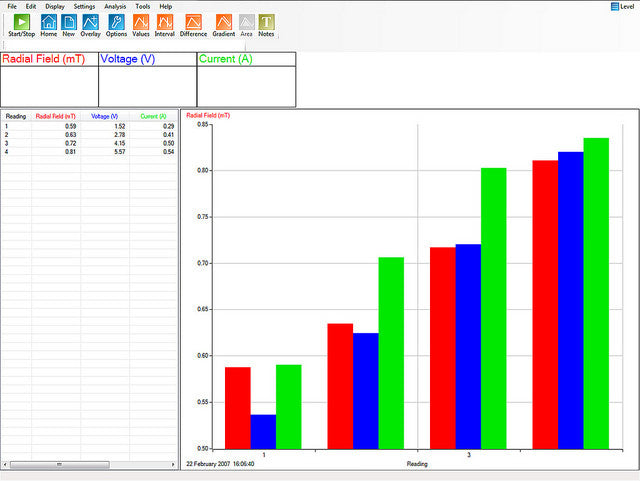The height and width of the screenshot is (481, 640).
Task: Select the Interval analysis tool
Action: coord(165,24)
